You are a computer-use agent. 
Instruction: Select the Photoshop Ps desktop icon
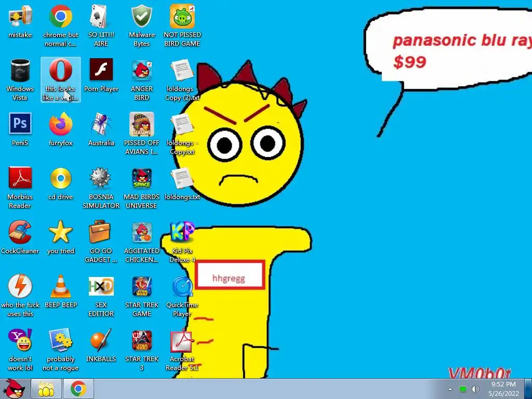[x=20, y=124]
